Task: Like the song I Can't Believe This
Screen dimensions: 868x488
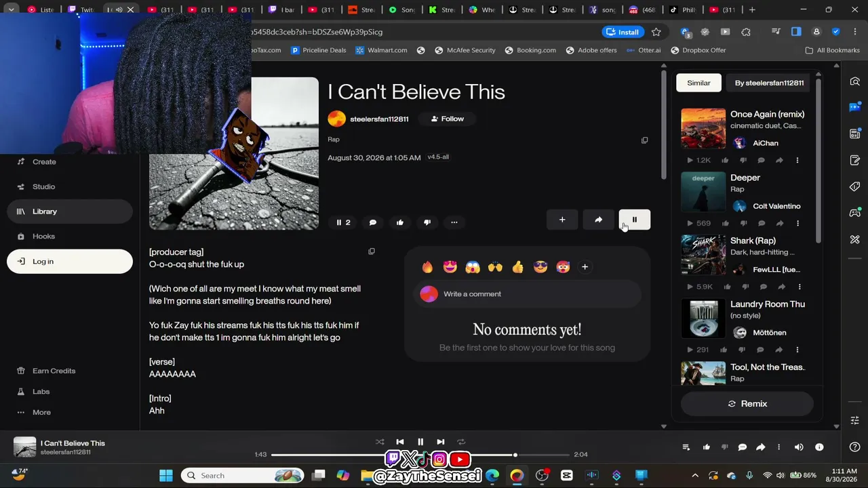Action: coord(400,222)
